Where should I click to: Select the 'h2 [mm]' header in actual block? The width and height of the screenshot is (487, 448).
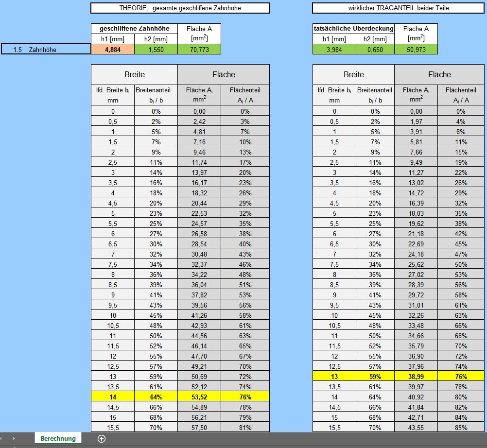point(375,39)
